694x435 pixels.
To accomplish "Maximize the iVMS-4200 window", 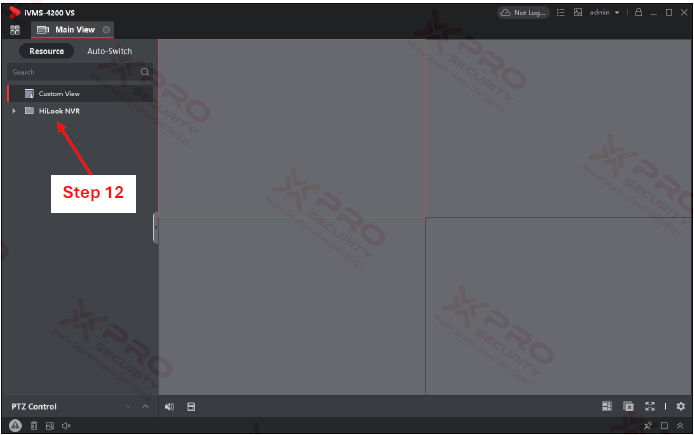I will click(669, 12).
